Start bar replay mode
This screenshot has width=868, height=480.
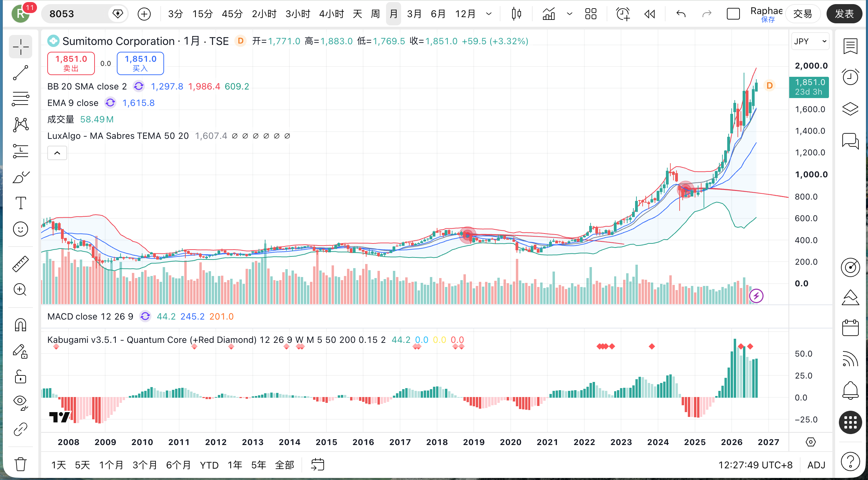[650, 14]
